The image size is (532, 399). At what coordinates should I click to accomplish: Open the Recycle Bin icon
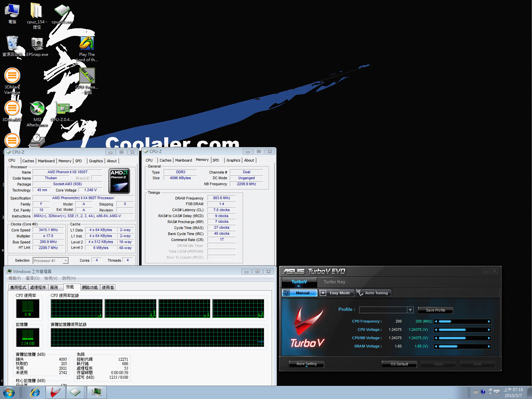coord(12,46)
